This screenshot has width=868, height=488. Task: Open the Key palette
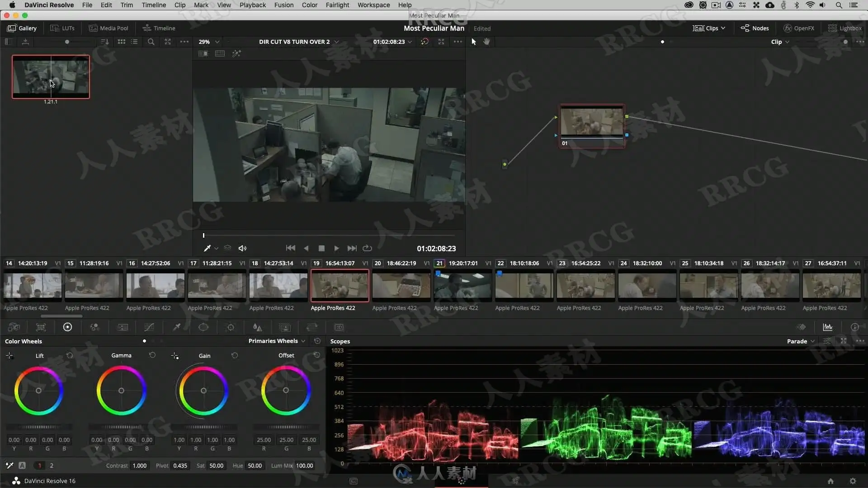click(x=285, y=327)
